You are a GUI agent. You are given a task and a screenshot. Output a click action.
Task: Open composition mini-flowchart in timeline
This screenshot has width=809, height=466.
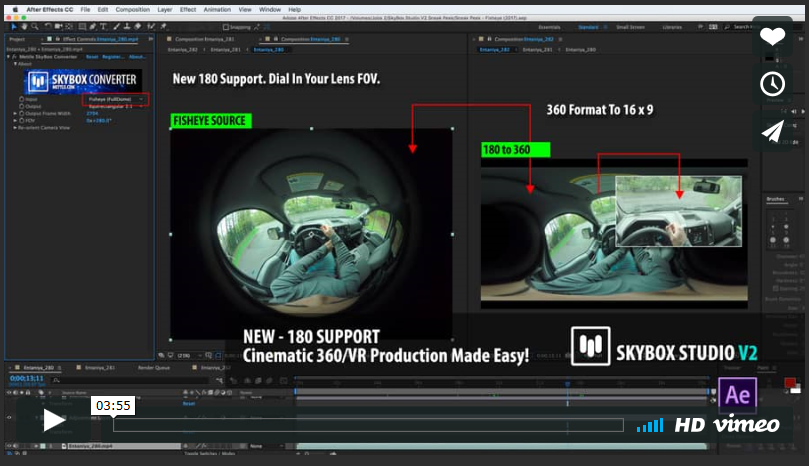tap(219, 380)
